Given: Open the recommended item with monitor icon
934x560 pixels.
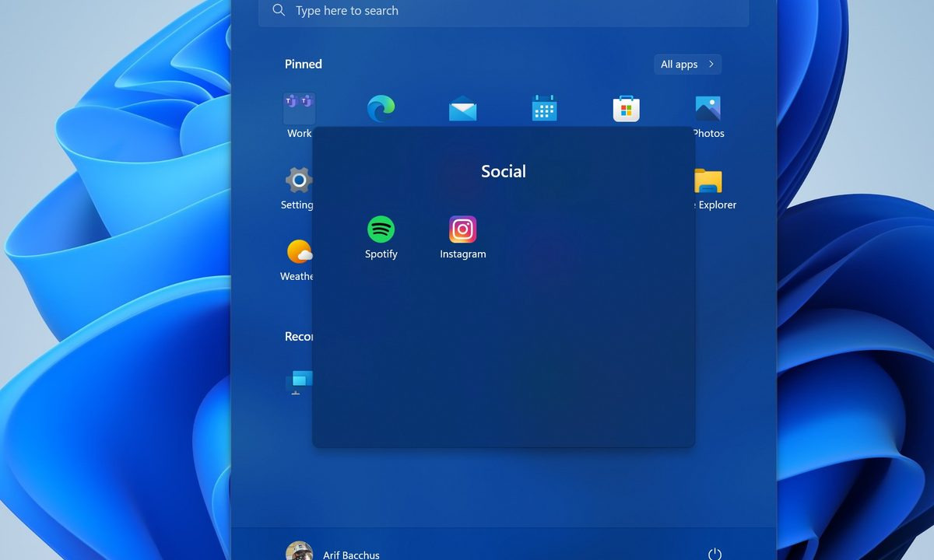Looking at the screenshot, I should (299, 381).
